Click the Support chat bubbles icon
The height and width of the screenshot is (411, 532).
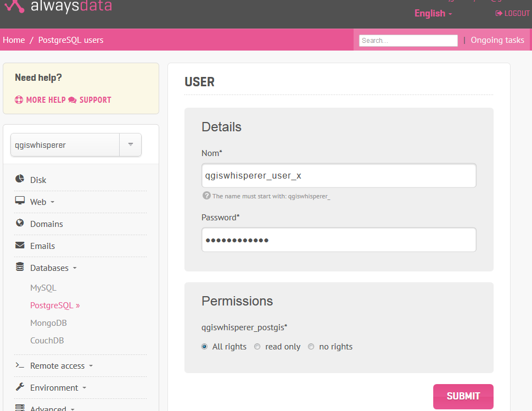[x=72, y=100]
